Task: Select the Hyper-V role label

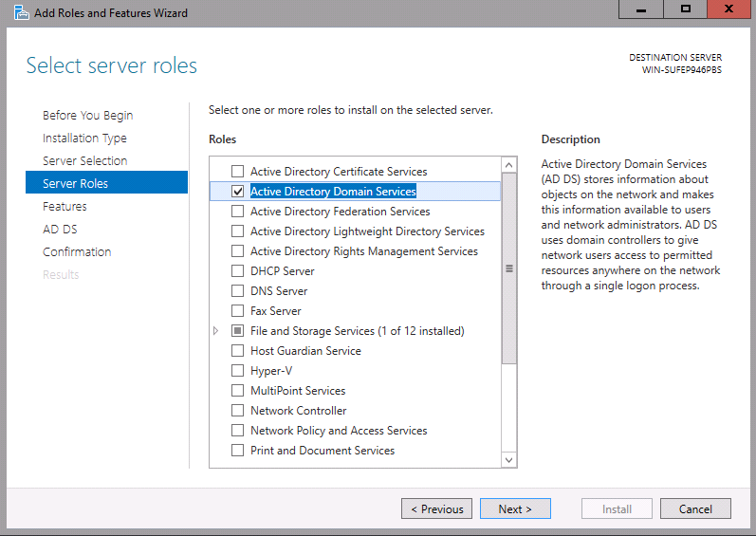Action: [x=271, y=371]
